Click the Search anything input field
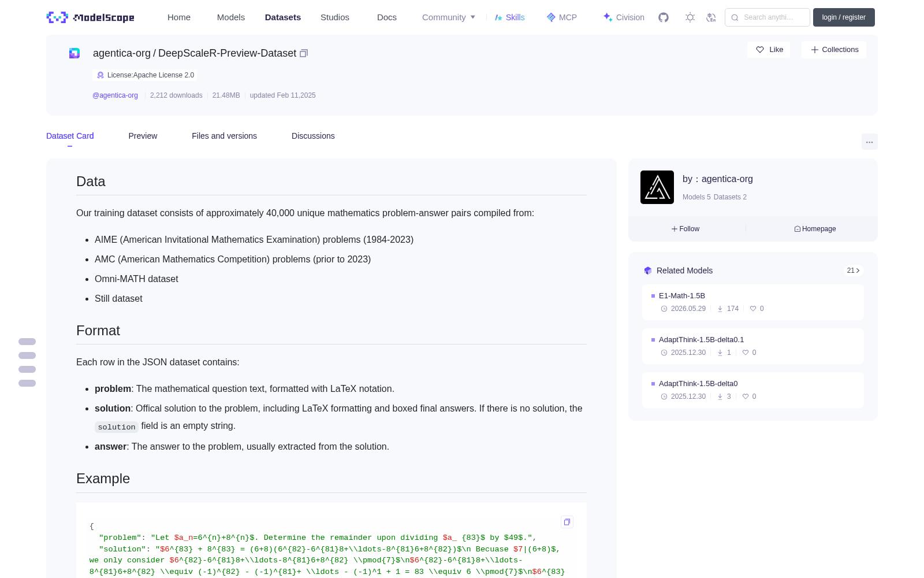Viewport: 924px width, 578px height. point(768,17)
